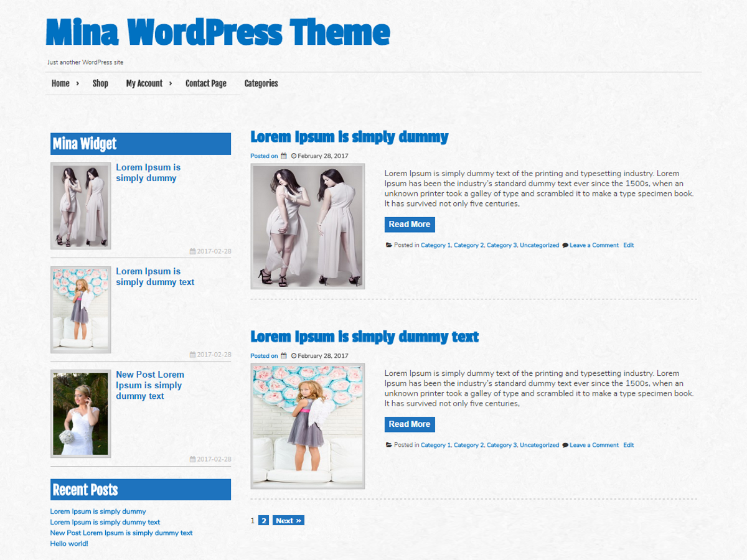Open the bride photo thumbnail in Mina Widget

81,414
